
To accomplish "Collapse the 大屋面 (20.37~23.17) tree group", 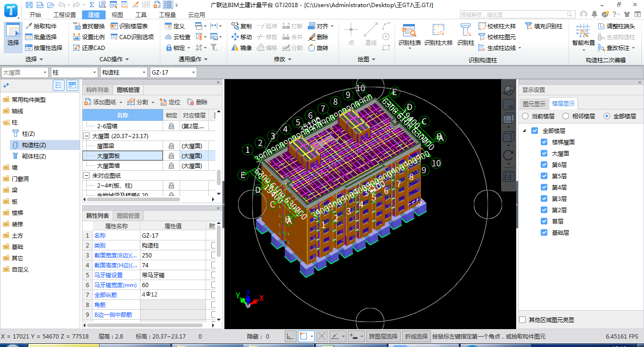I will [86, 136].
